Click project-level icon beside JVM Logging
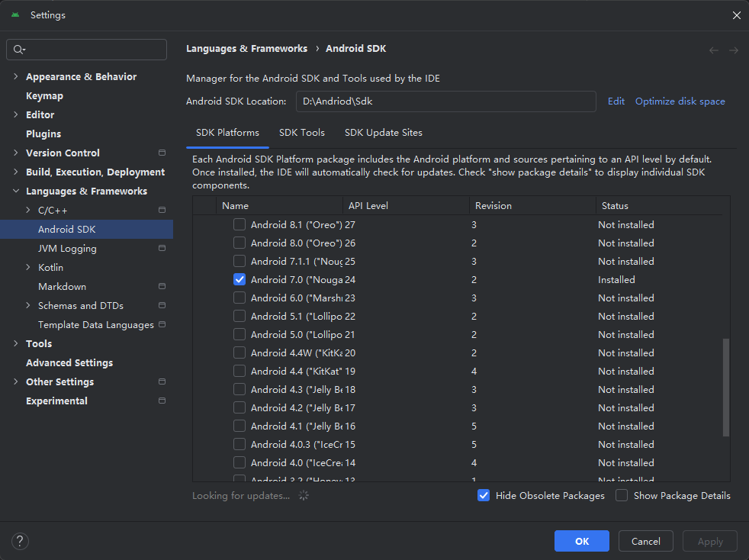This screenshot has width=749, height=560. (x=162, y=249)
